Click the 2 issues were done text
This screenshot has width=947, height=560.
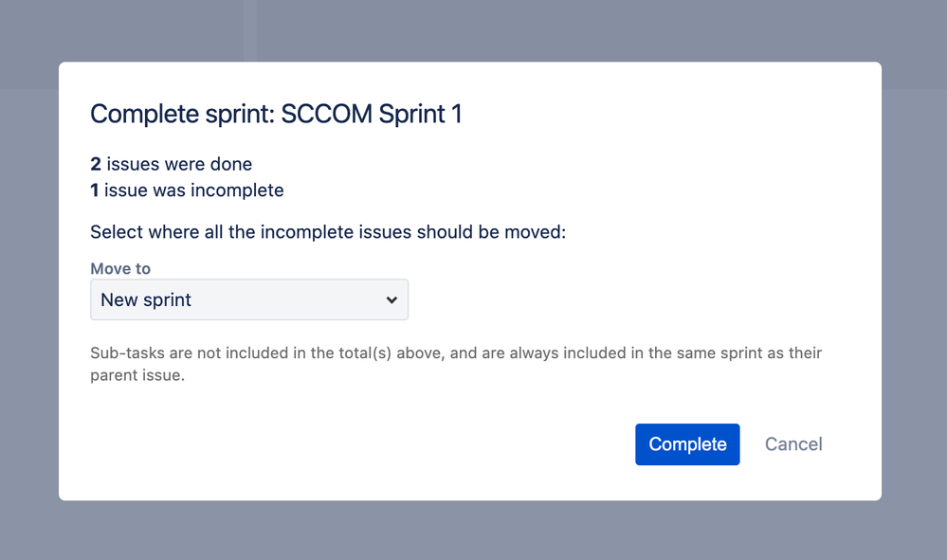171,163
